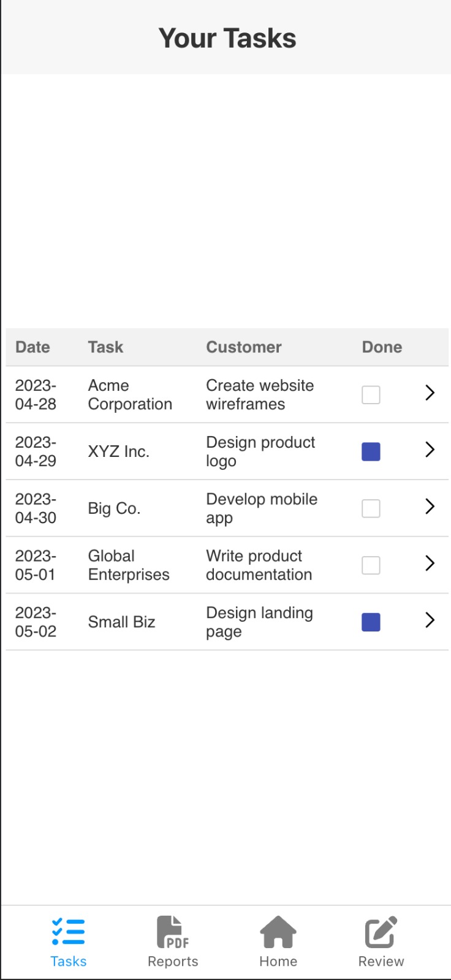Open details chevron for XYZ Inc.
The width and height of the screenshot is (451, 980).
(430, 450)
